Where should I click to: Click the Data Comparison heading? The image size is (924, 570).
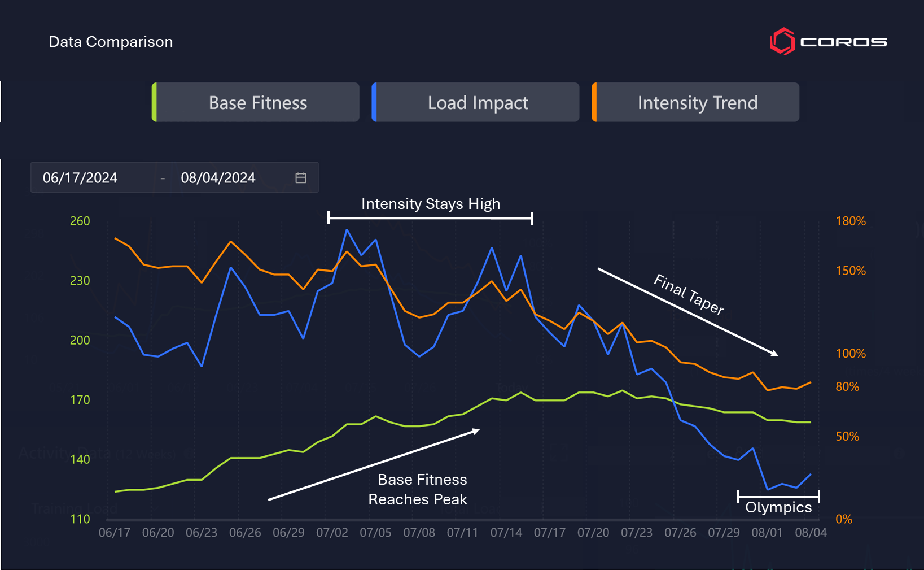pyautogui.click(x=111, y=42)
